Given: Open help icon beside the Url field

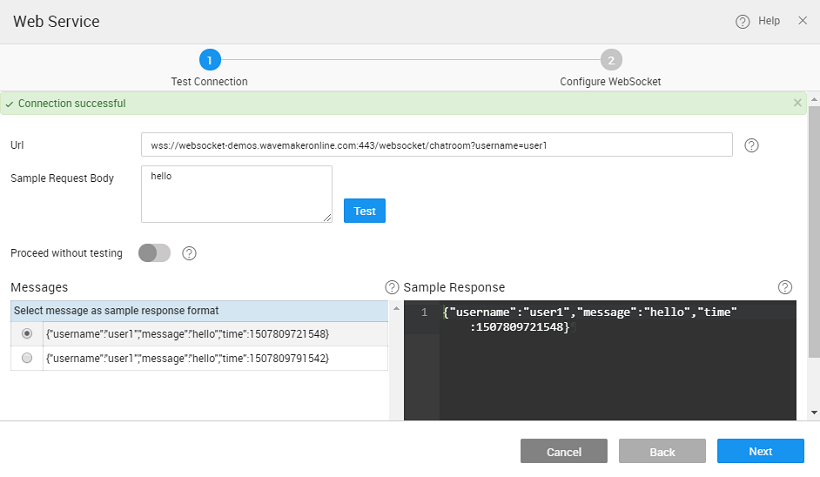Looking at the screenshot, I should point(752,145).
